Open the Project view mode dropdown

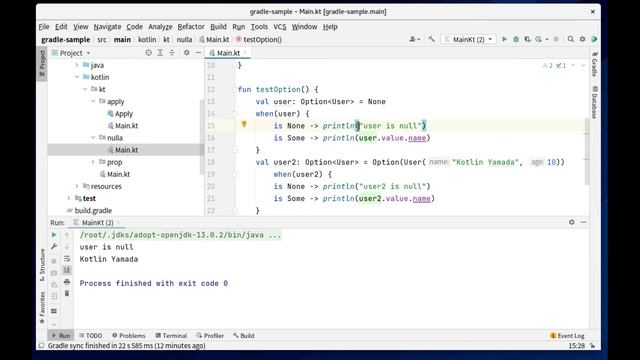click(x=71, y=53)
